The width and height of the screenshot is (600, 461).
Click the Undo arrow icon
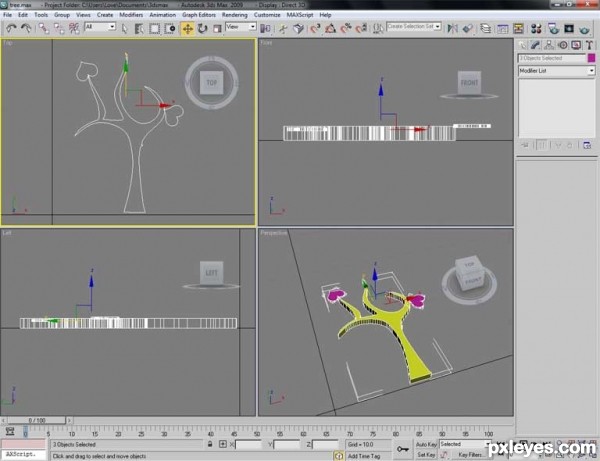[11, 29]
